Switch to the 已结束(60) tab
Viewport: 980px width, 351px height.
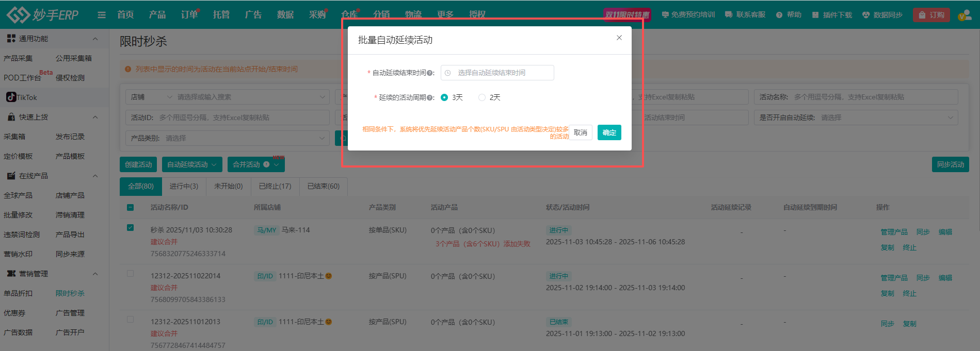(324, 186)
